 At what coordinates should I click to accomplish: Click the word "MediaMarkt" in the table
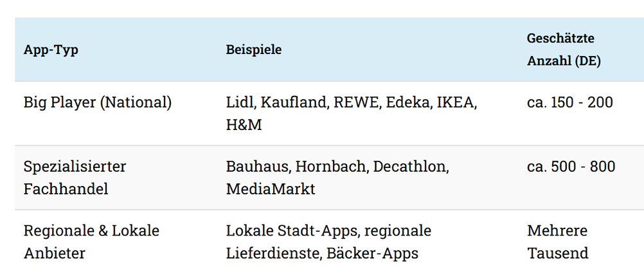coord(271,189)
